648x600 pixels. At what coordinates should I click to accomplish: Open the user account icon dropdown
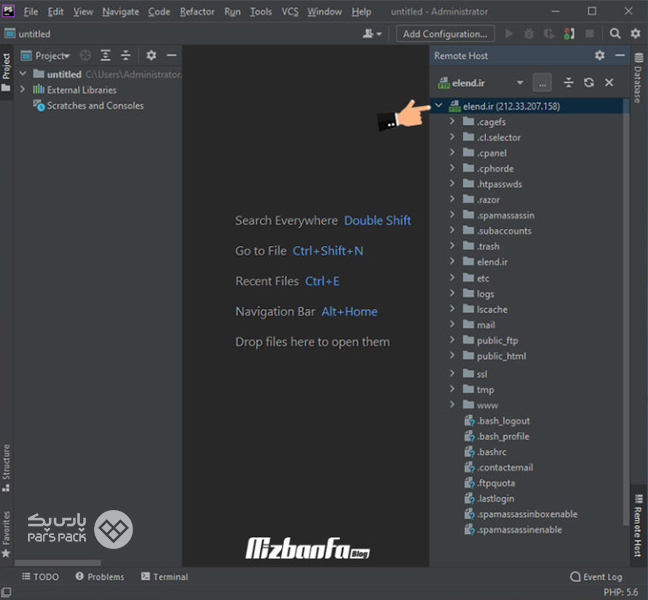click(x=372, y=33)
